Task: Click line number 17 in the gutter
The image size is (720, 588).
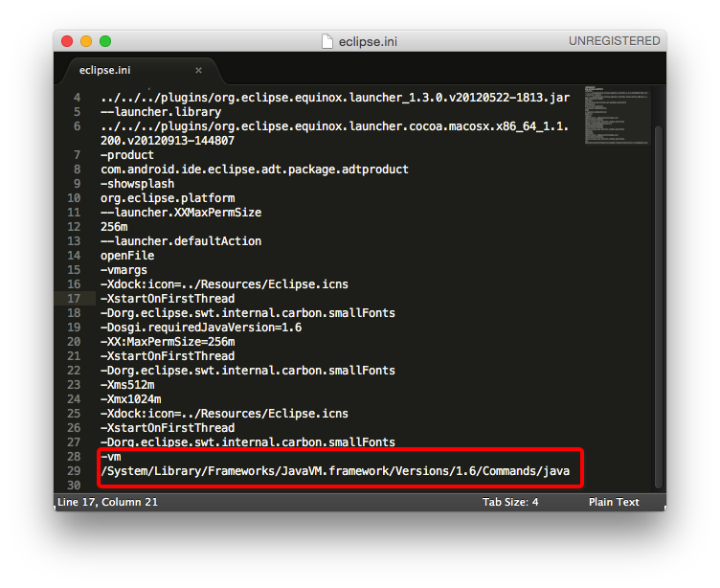Action: pos(74,299)
